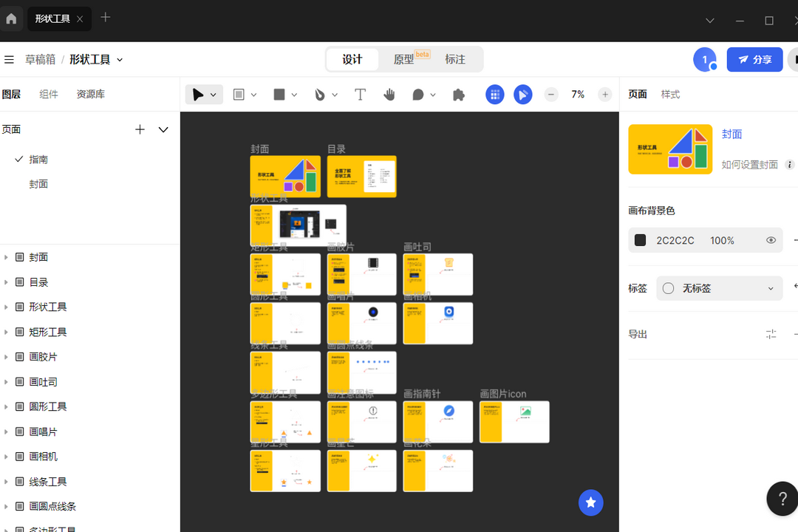Open the Move tool dropdown arrow
Screen dimensions: 798x532
click(212, 94)
